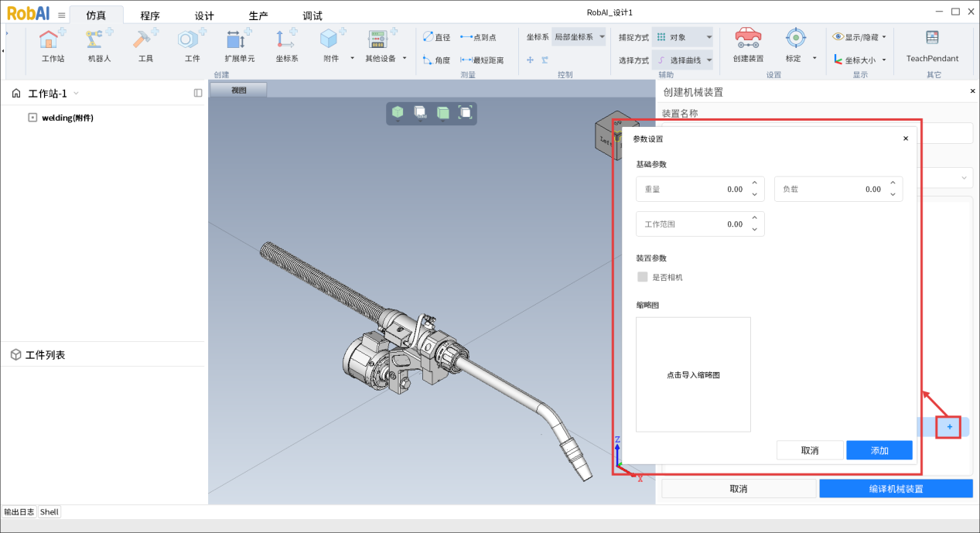Click the 其他设备 device icon
980x533 pixels.
378,39
